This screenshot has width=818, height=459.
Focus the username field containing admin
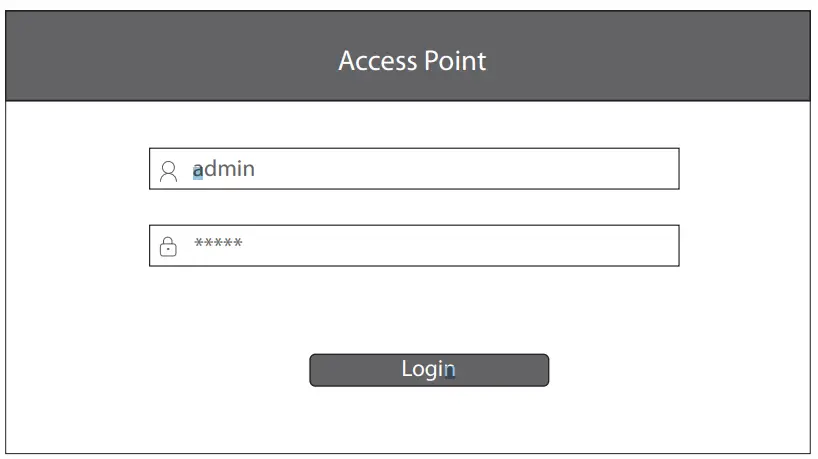414,169
